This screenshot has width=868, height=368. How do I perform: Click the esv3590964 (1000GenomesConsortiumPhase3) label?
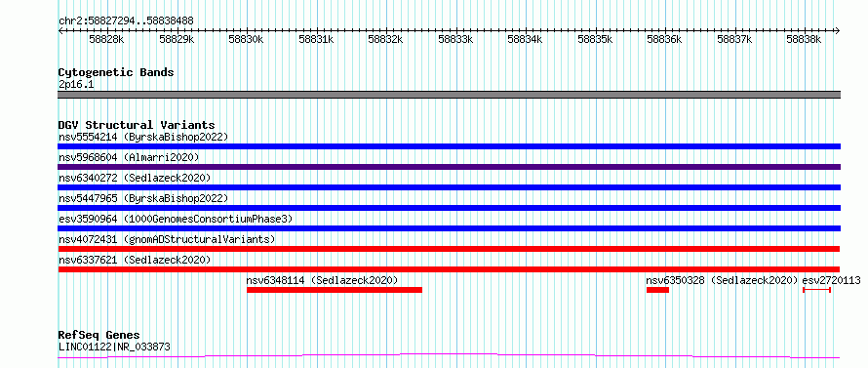175,219
